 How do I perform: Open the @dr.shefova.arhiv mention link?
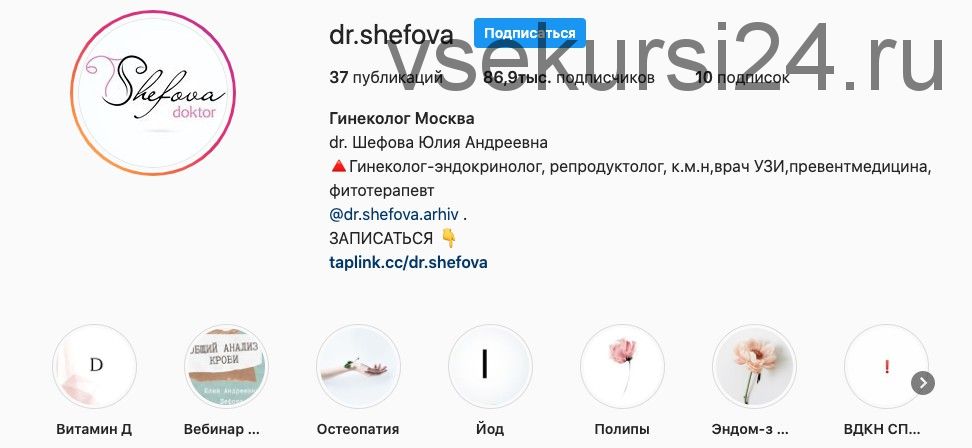click(x=394, y=215)
